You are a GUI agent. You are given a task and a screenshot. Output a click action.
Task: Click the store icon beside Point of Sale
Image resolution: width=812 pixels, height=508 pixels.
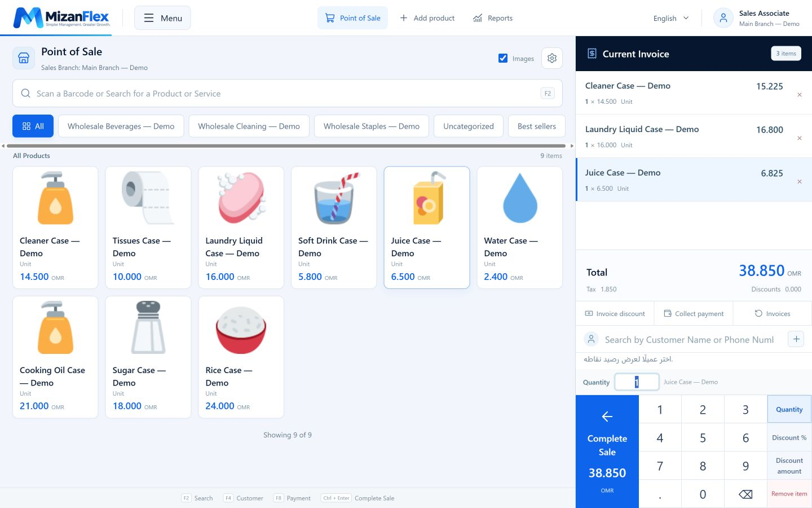24,58
